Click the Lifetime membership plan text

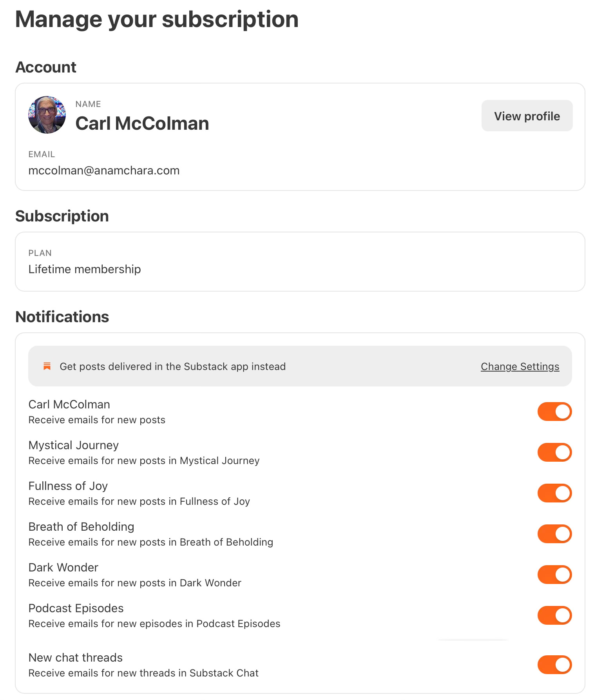coord(85,269)
